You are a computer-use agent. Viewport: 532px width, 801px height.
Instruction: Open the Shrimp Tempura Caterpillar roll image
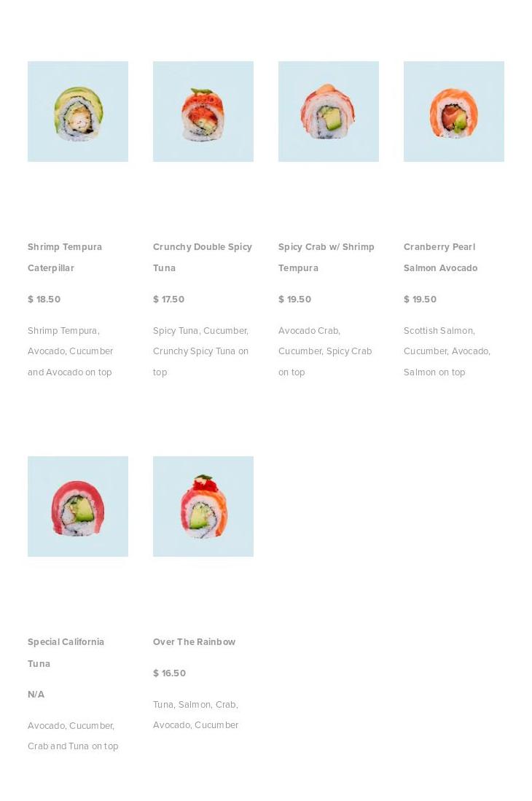77,112
